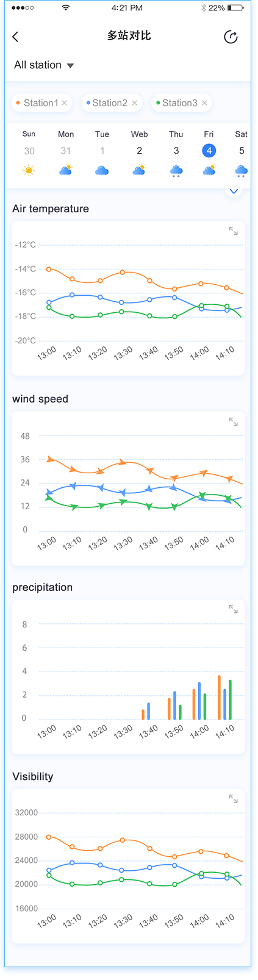Tap the orange precipitation bar at 14:10

click(x=219, y=698)
